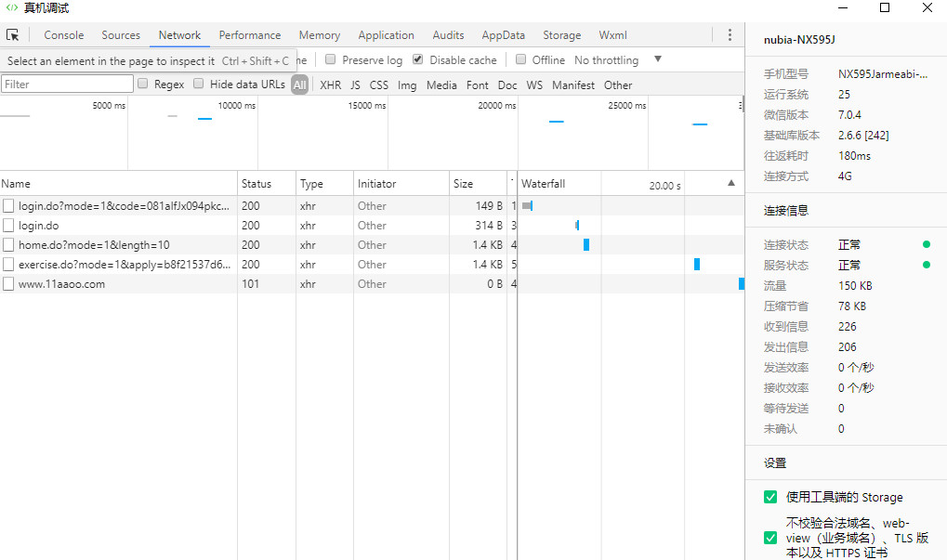Screen dimensions: 947x560
Task: Filter requests by WS
Action: point(534,85)
